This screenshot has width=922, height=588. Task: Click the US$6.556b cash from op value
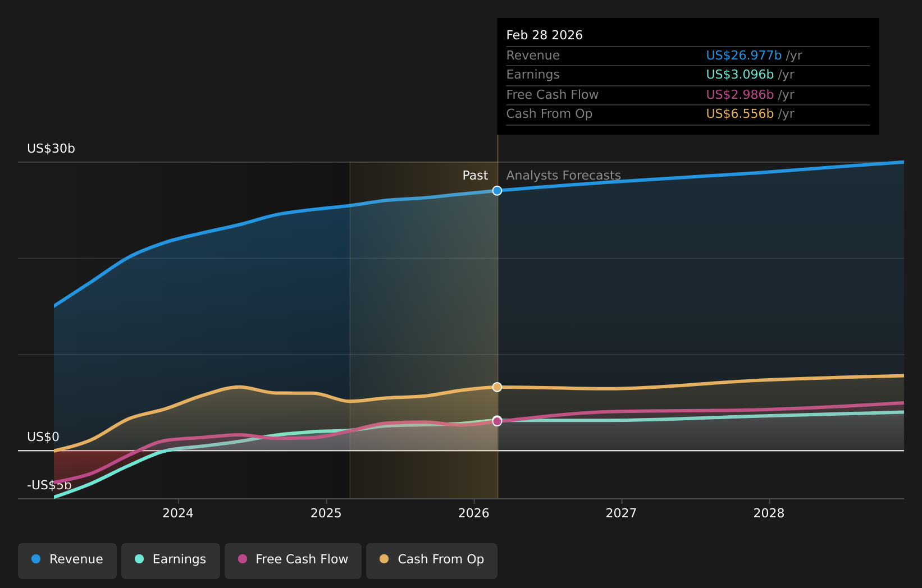point(740,114)
